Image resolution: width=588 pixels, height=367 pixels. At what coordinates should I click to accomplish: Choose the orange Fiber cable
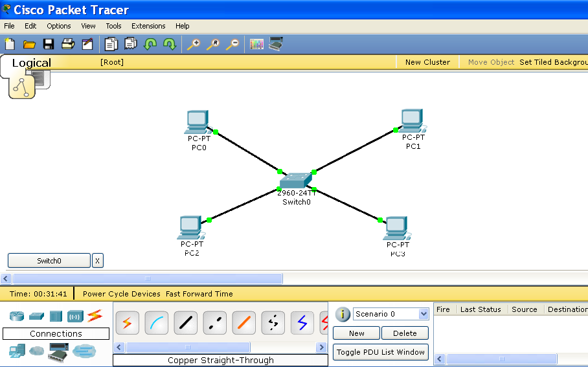tap(244, 323)
